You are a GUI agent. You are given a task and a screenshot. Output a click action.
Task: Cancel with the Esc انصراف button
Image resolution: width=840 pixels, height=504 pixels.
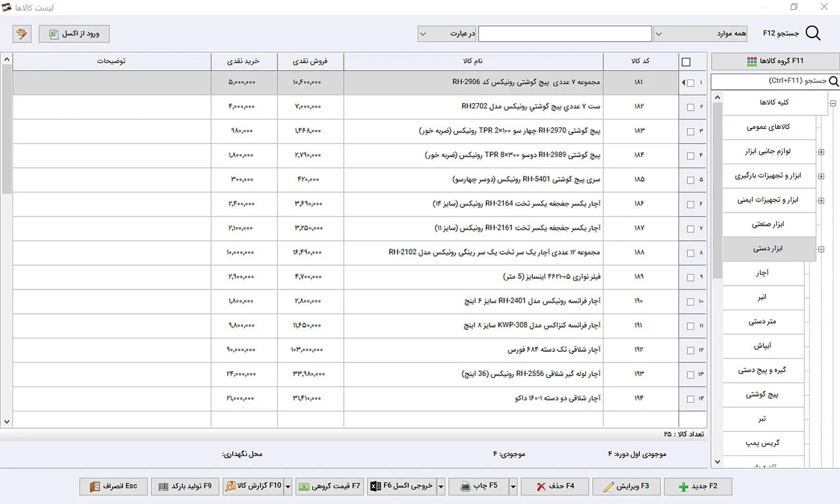pos(114,486)
